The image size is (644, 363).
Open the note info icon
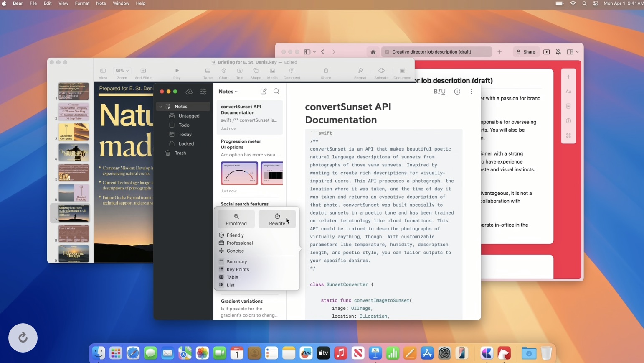coord(457,92)
